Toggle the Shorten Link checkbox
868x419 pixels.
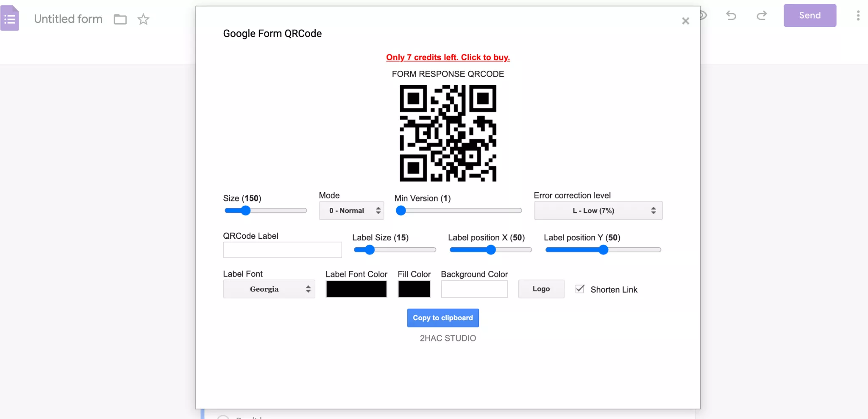(580, 289)
